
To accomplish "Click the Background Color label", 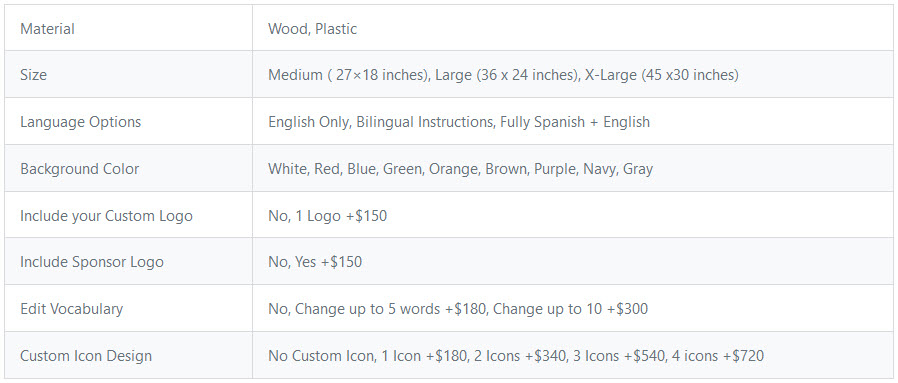I will point(80,169).
